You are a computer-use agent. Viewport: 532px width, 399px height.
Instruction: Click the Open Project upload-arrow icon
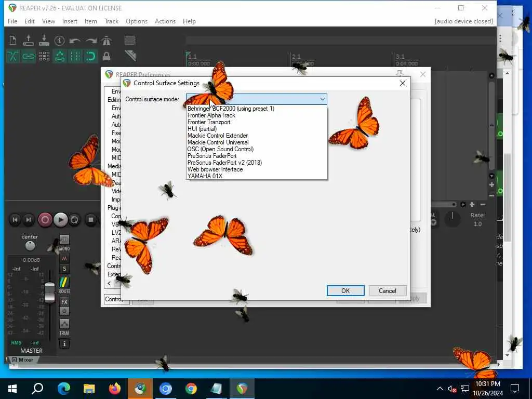(x=29, y=41)
